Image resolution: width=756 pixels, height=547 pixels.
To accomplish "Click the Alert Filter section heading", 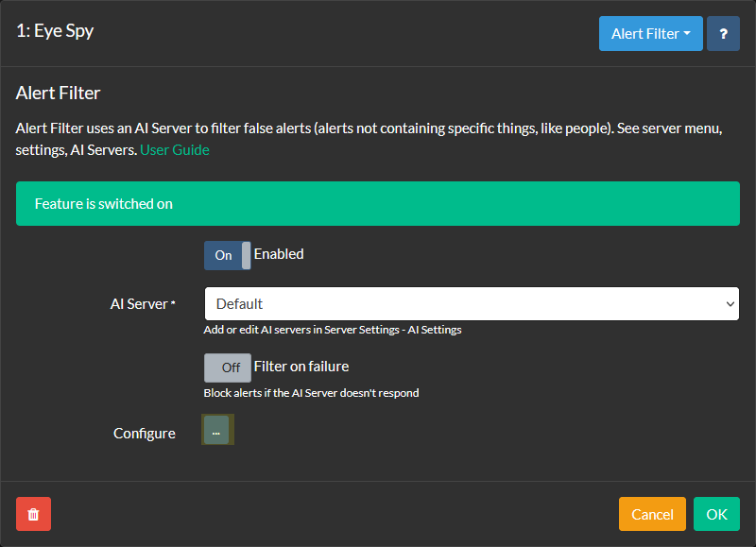I will pos(58,93).
